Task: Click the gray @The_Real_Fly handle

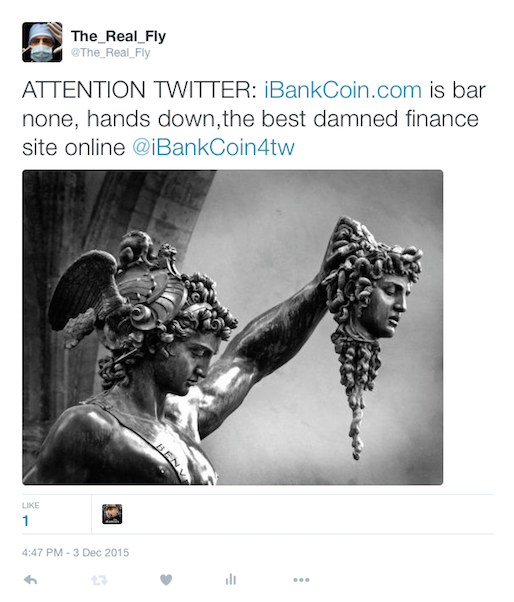Action: coord(111,53)
